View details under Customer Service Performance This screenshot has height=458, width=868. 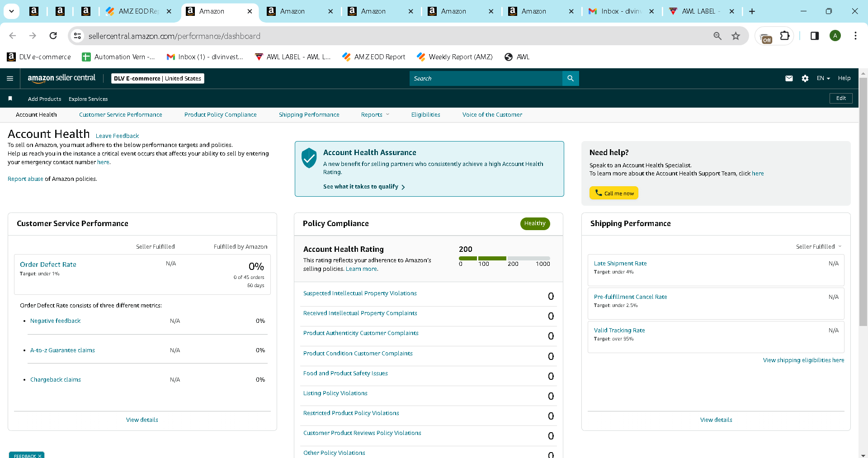pyautogui.click(x=142, y=420)
